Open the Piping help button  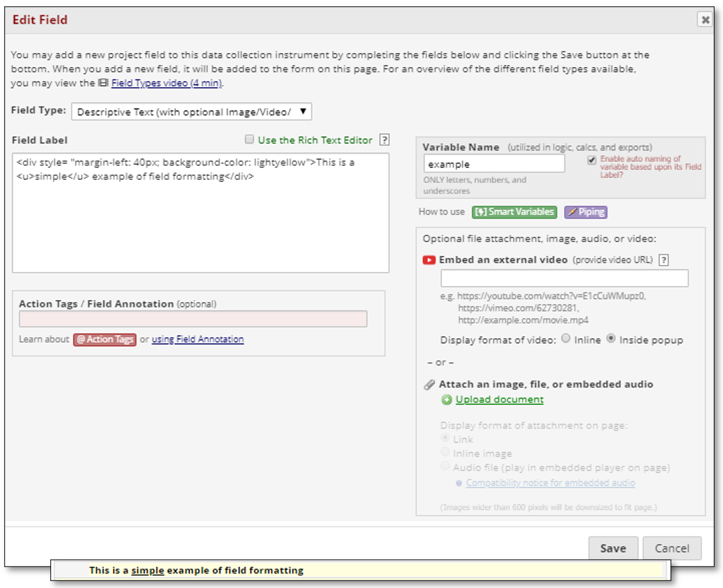click(x=585, y=212)
